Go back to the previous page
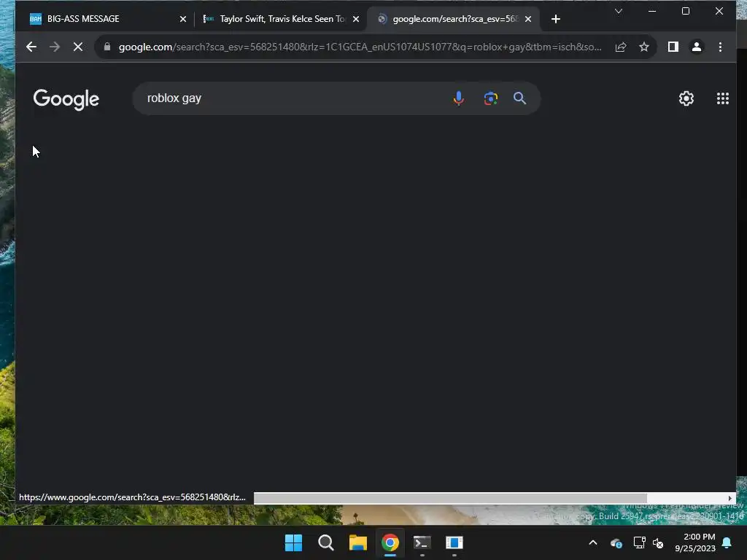 pyautogui.click(x=31, y=47)
